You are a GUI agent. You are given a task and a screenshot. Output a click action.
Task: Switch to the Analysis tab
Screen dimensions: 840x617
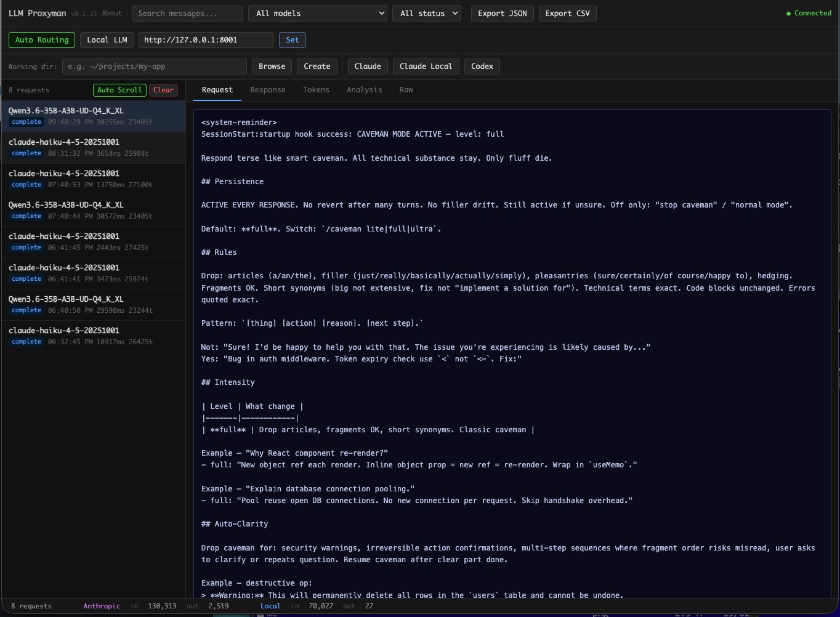[364, 90]
